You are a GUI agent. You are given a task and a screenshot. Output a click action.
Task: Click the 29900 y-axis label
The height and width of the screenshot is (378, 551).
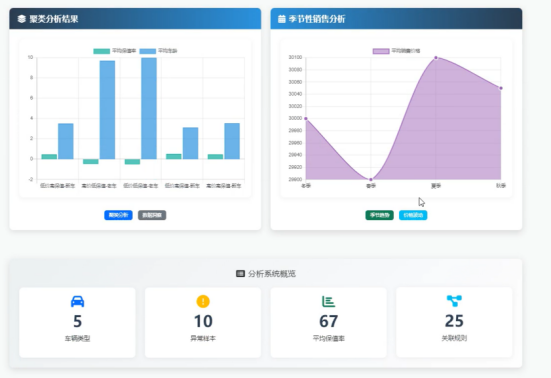click(x=295, y=179)
